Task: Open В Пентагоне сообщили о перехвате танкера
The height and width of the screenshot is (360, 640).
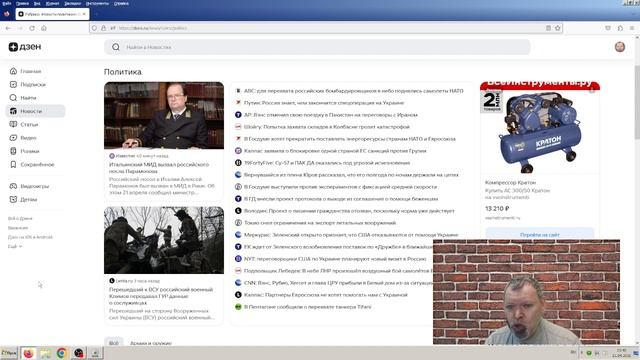Action: point(308,307)
